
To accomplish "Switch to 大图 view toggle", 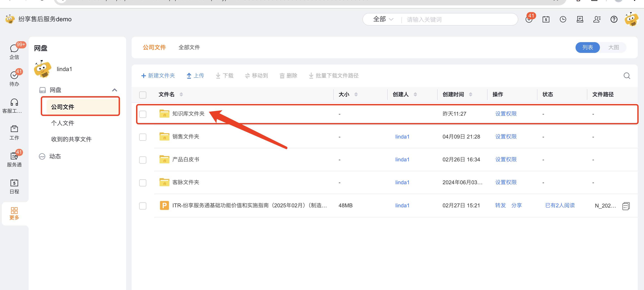I will pos(613,47).
